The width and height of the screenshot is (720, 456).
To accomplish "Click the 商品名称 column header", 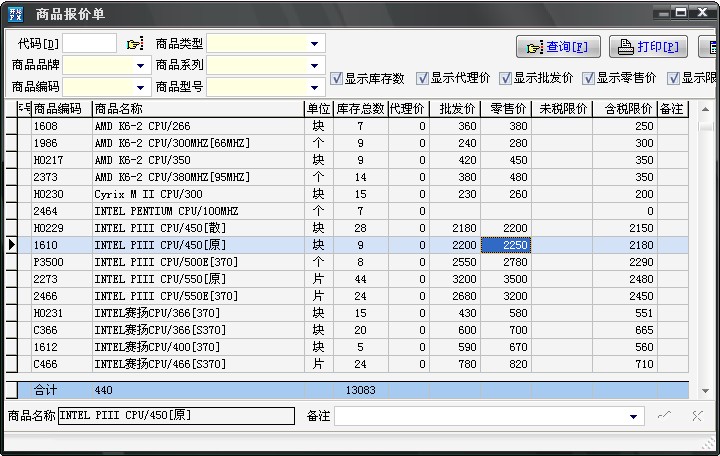I will pyautogui.click(x=198, y=109).
